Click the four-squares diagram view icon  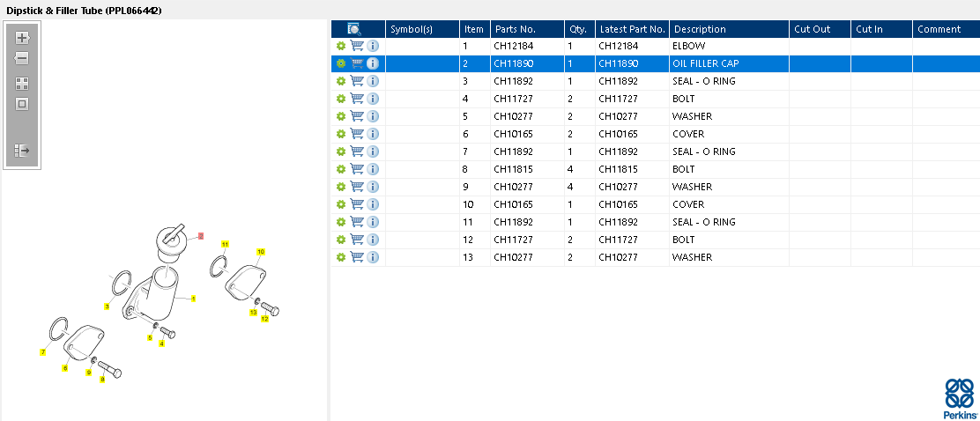tap(23, 84)
